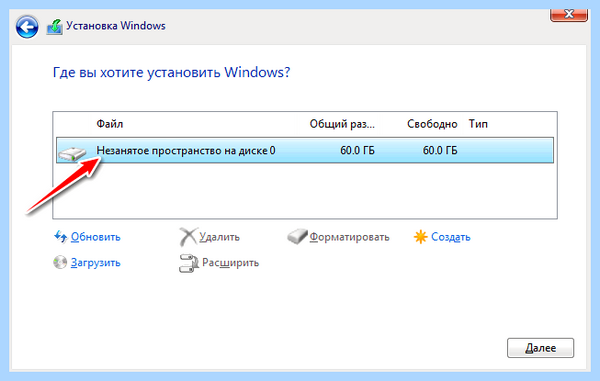The width and height of the screenshot is (600, 381).
Task: Open the Обновить link
Action: pos(96,237)
